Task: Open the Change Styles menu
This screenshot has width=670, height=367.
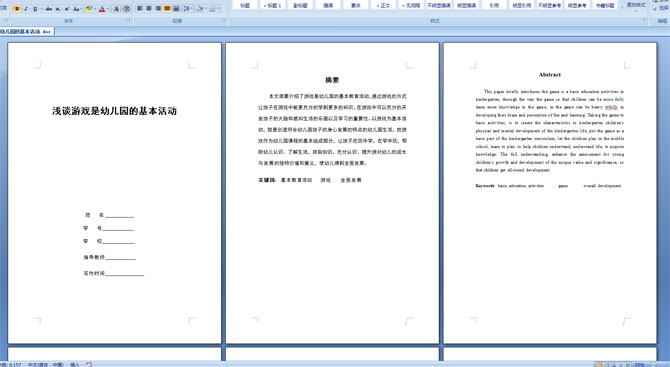Action: pos(636,5)
